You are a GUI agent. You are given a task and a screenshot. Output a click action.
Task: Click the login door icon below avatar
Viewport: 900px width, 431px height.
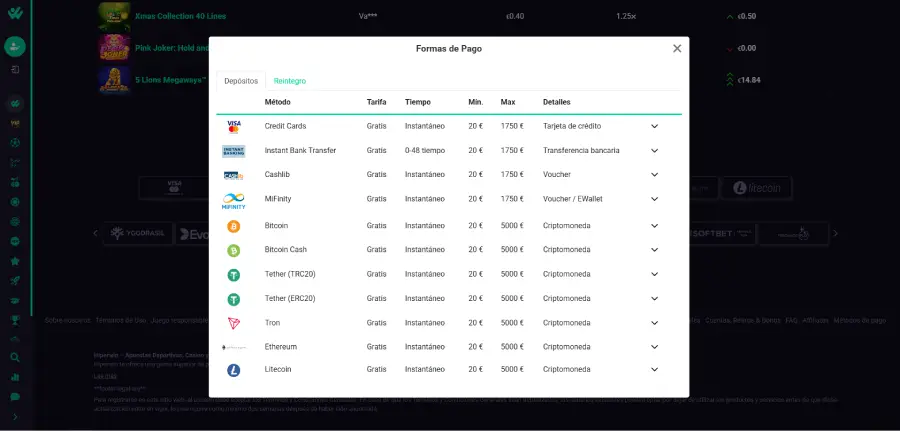[x=15, y=69]
